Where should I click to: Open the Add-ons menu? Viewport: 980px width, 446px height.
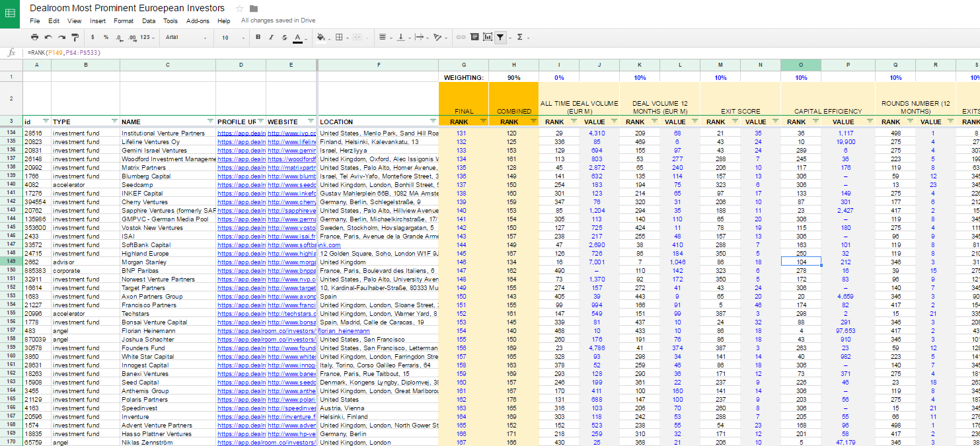(198, 20)
